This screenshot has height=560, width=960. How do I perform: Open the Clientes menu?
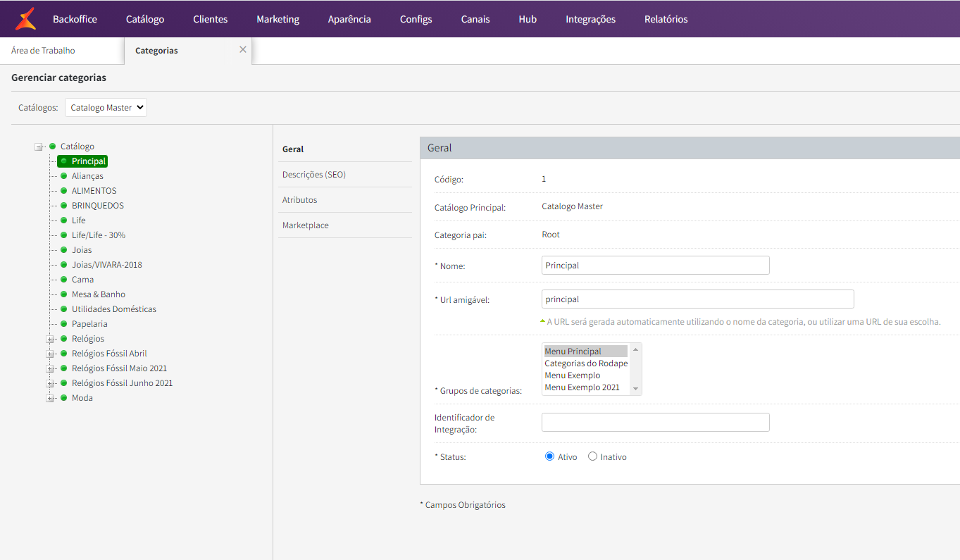point(211,19)
